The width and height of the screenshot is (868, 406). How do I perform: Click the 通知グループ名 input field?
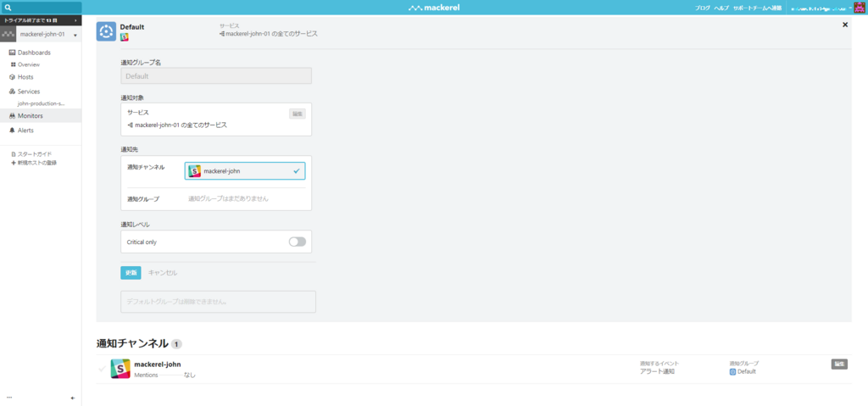[216, 76]
